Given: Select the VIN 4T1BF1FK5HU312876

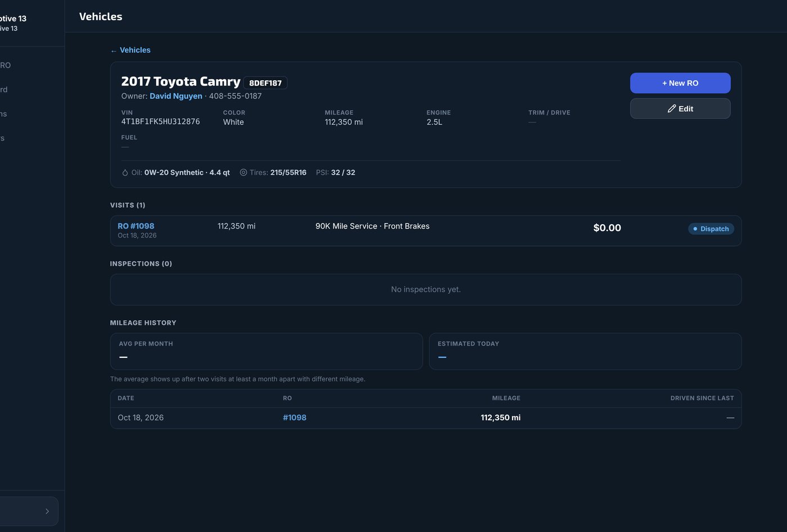Looking at the screenshot, I should (161, 122).
